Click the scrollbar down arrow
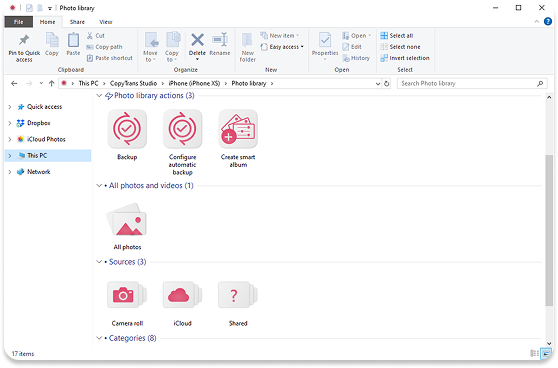Image resolution: width=558 pixels, height=368 pixels. click(549, 343)
